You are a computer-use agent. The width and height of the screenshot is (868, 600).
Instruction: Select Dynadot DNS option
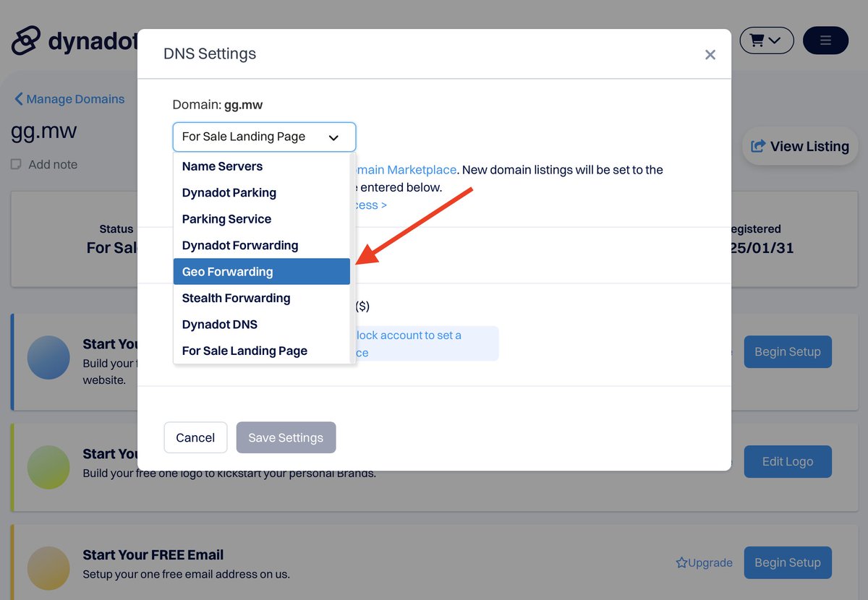point(262,325)
